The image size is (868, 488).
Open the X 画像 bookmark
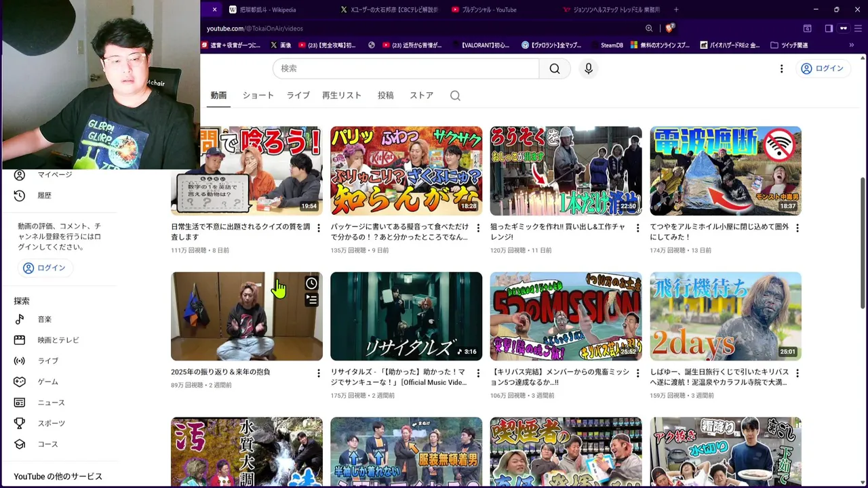[281, 45]
